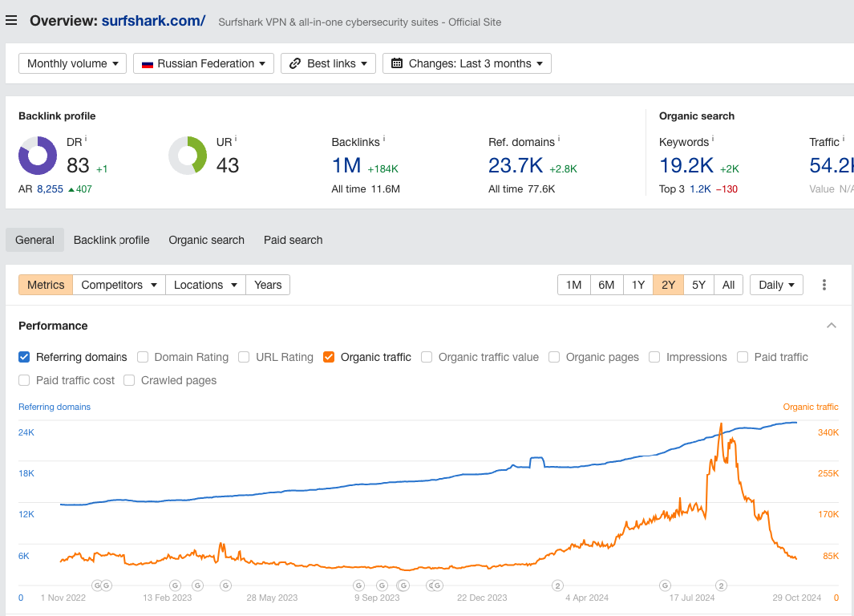
Task: Collapse the Performance section chevron
Action: pos(832,326)
